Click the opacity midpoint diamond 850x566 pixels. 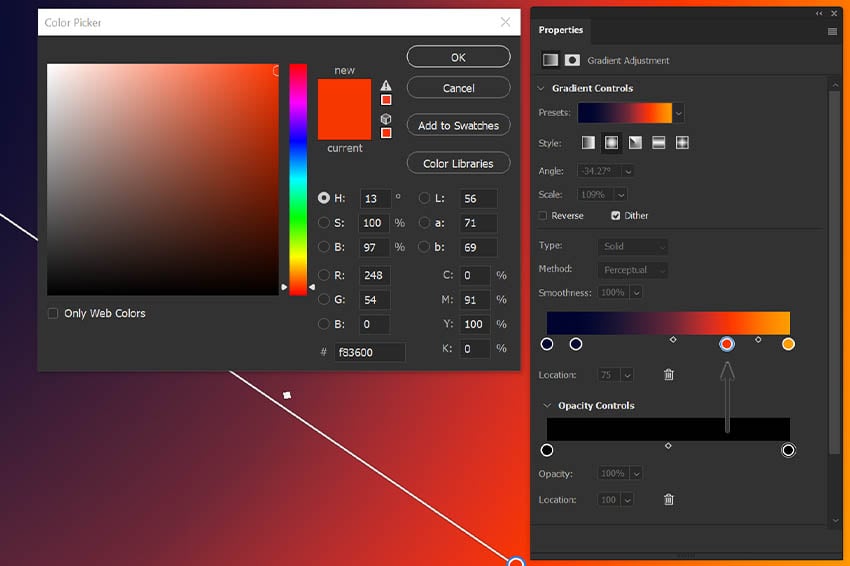(x=668, y=446)
